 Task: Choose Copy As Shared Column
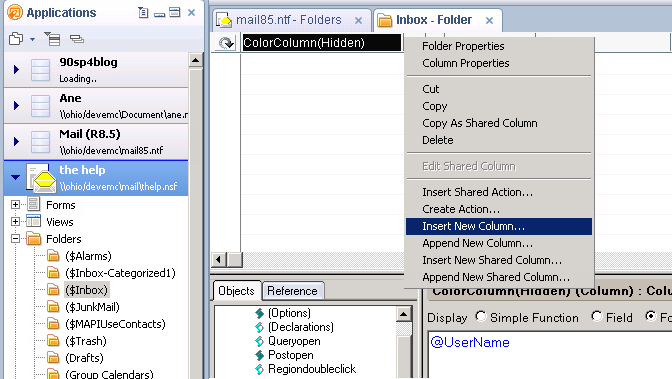coord(480,123)
